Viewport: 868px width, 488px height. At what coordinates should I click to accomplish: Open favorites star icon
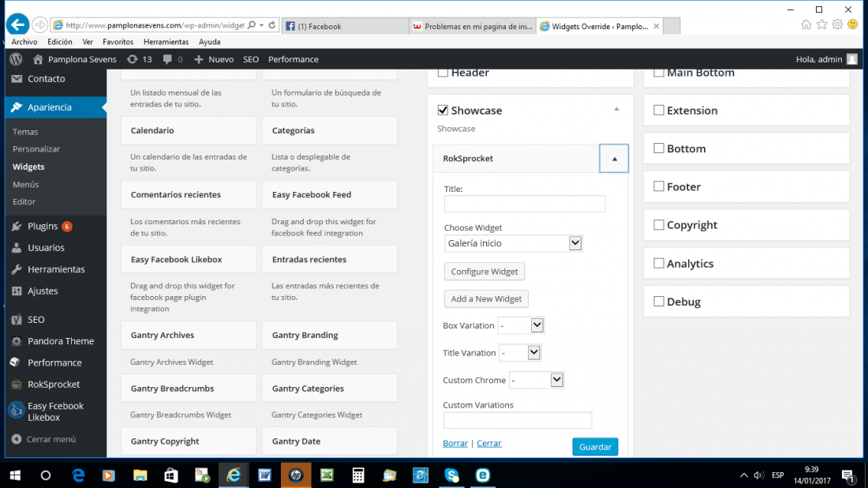click(822, 24)
